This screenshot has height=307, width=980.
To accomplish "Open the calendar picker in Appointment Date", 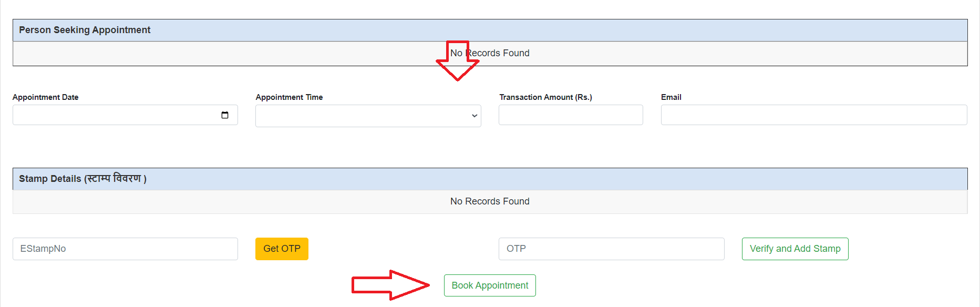I will 225,115.
